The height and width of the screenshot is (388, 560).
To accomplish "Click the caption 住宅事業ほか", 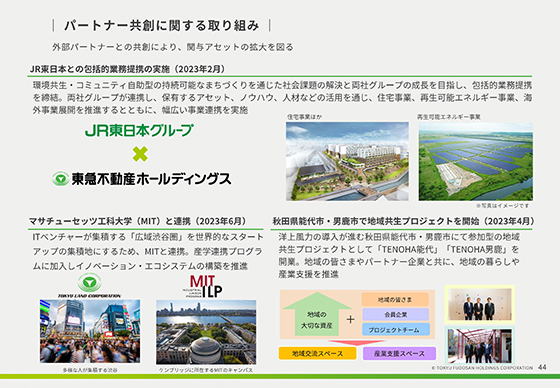I will pyautogui.click(x=304, y=117).
